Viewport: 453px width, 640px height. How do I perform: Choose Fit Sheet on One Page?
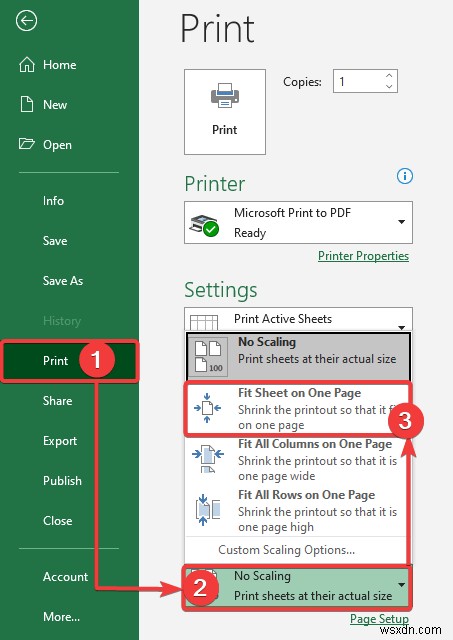297,408
